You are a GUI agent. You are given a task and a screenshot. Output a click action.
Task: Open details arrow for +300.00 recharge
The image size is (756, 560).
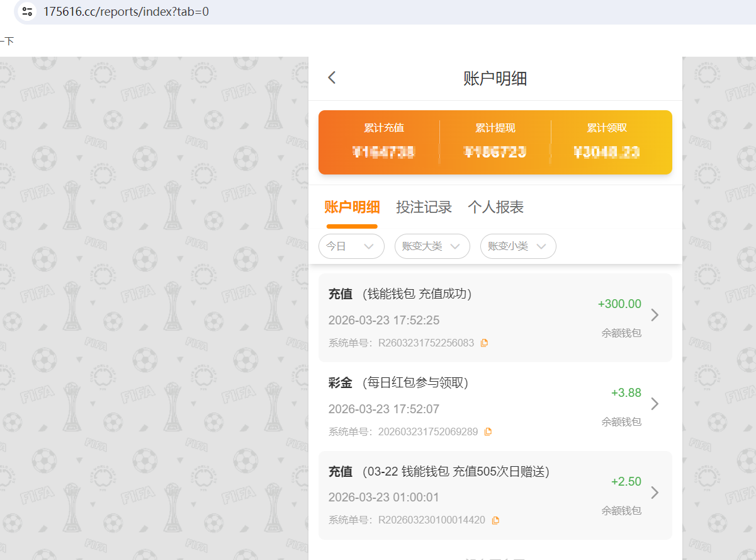click(655, 315)
